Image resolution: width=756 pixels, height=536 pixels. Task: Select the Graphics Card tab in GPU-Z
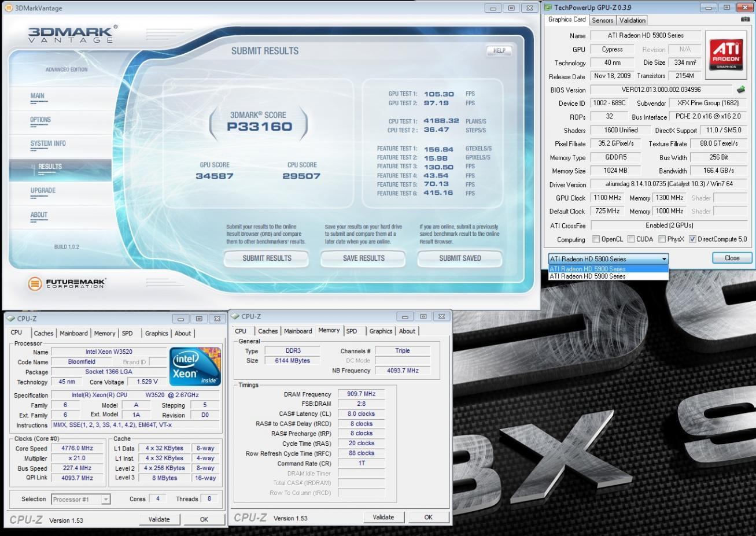click(x=567, y=19)
